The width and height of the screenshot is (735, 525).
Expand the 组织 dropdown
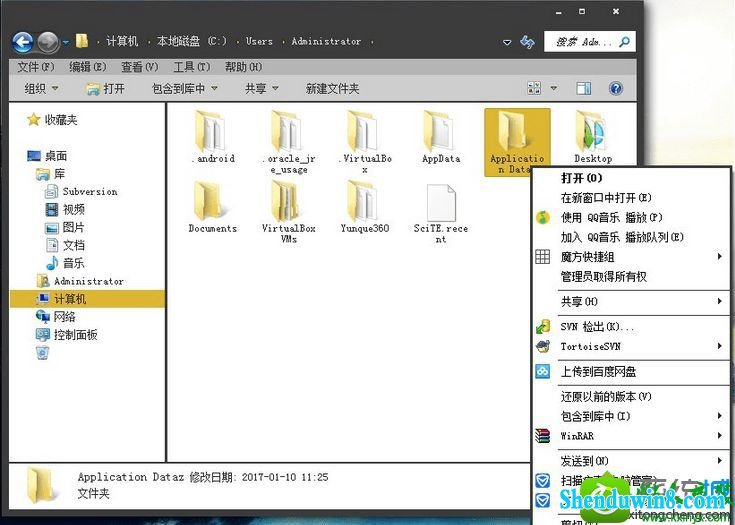click(41, 88)
